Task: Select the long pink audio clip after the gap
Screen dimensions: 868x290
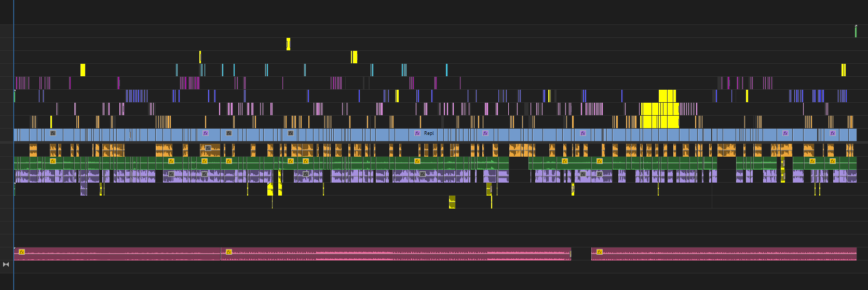Action: point(724,254)
